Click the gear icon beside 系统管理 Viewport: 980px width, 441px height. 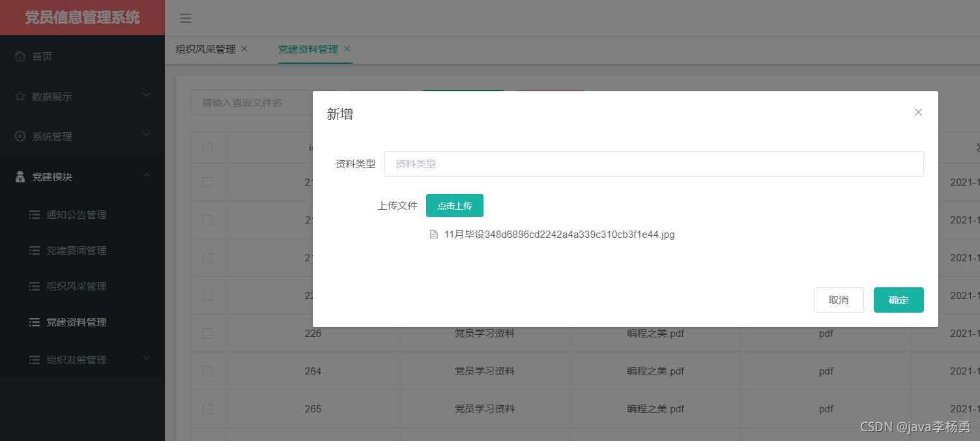20,137
